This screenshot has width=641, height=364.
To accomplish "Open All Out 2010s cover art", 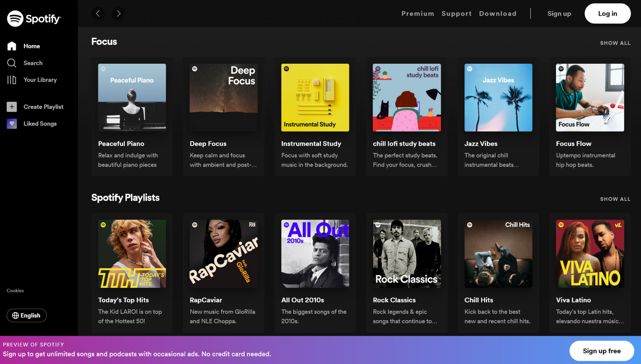I will pyautogui.click(x=315, y=254).
